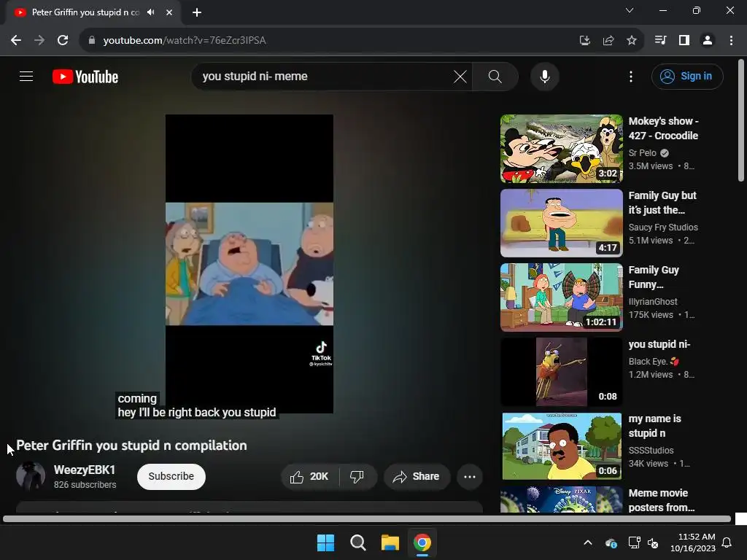
Task: Open File Explorer from taskbar
Action: [390, 542]
